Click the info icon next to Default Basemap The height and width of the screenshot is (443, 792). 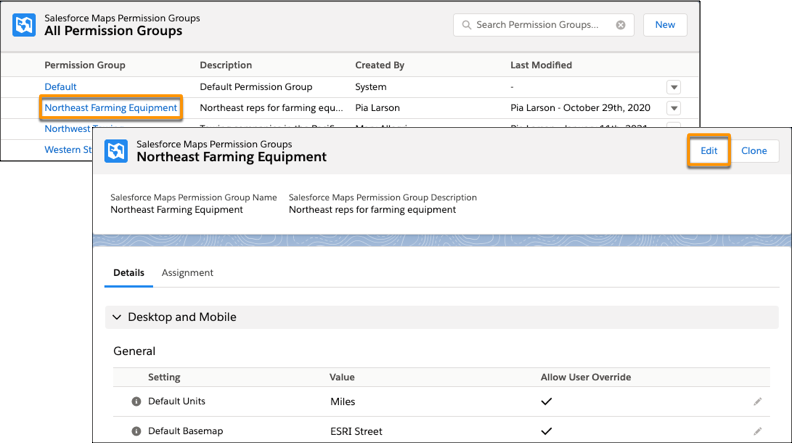pyautogui.click(x=136, y=431)
